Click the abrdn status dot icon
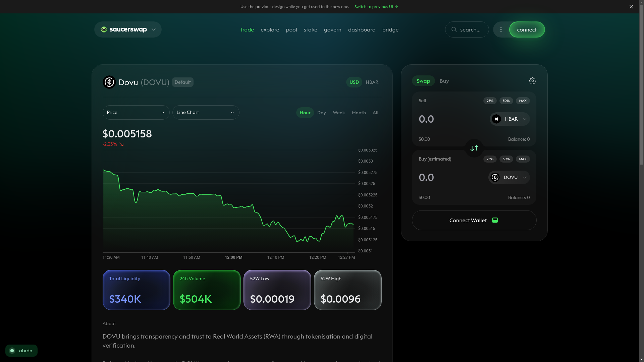This screenshot has height=362, width=644. click(x=12, y=351)
